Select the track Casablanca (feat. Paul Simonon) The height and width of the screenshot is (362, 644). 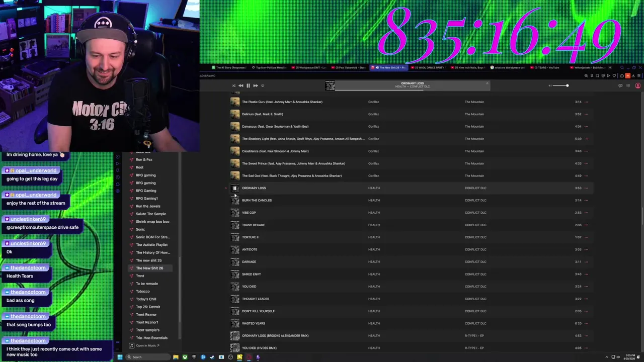275,151
